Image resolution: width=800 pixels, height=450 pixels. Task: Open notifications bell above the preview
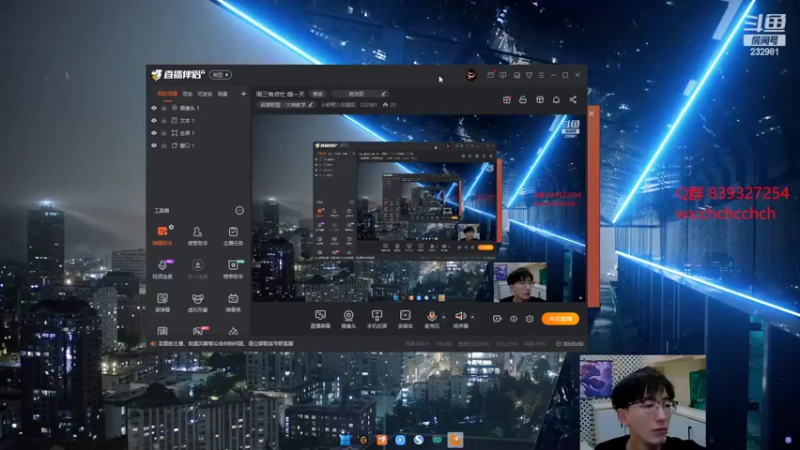556,99
